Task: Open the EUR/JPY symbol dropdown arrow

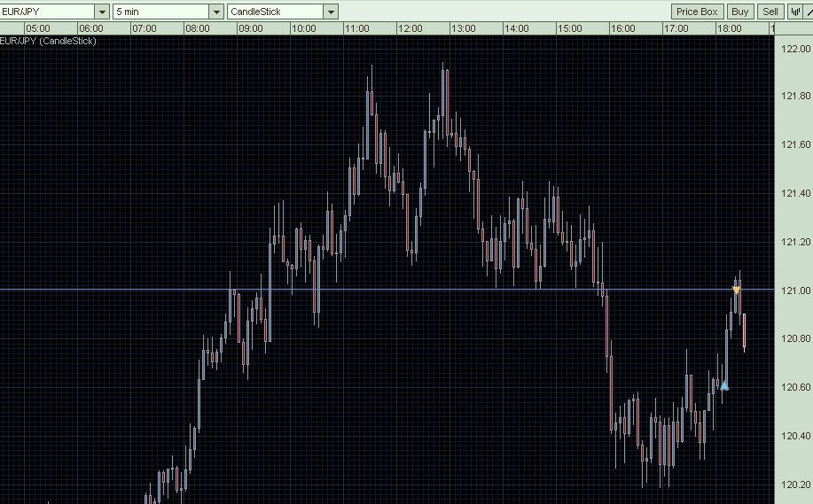Action: 102,12
